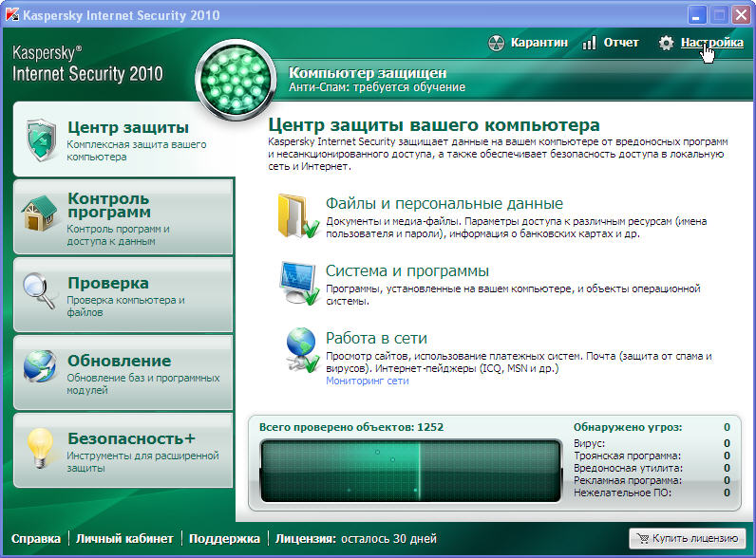Open the Справка help link
This screenshot has width=756, height=558.
pyautogui.click(x=36, y=538)
